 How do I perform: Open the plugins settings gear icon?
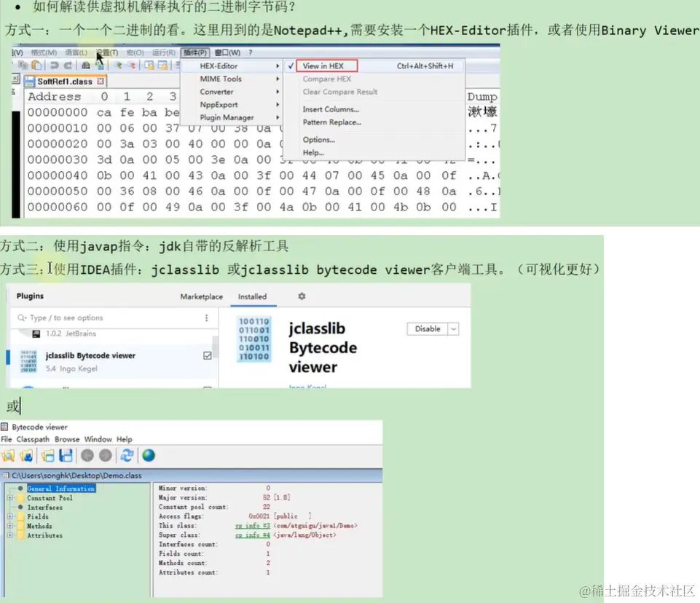coord(302,296)
